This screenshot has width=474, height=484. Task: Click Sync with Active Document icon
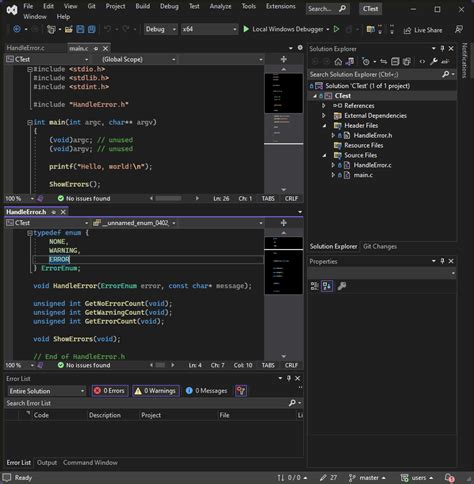point(384,62)
